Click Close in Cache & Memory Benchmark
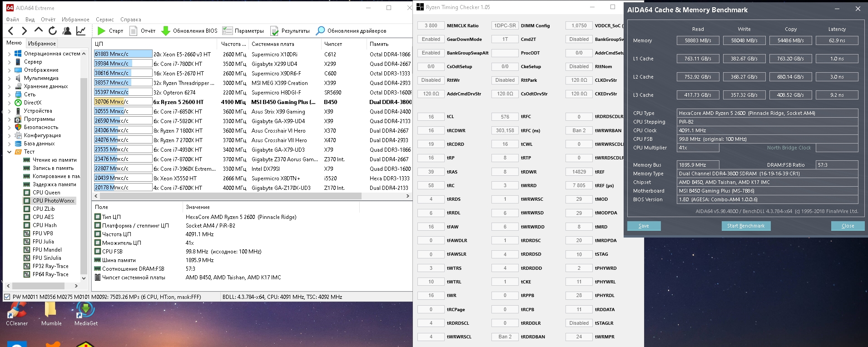This screenshot has height=347, width=868. click(848, 226)
